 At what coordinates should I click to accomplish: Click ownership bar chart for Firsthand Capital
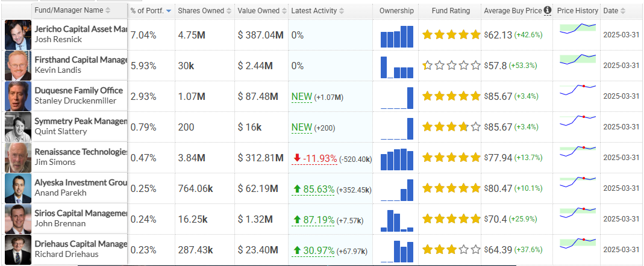397,67
